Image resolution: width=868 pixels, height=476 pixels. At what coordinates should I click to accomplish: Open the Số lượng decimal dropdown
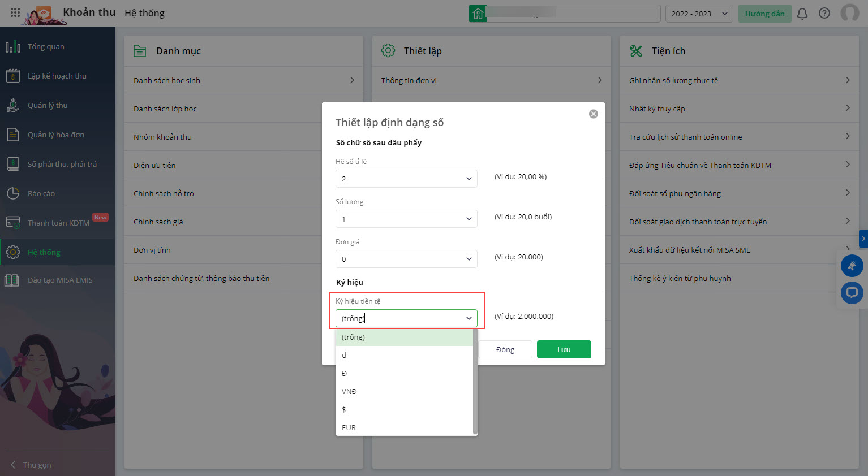tap(406, 219)
